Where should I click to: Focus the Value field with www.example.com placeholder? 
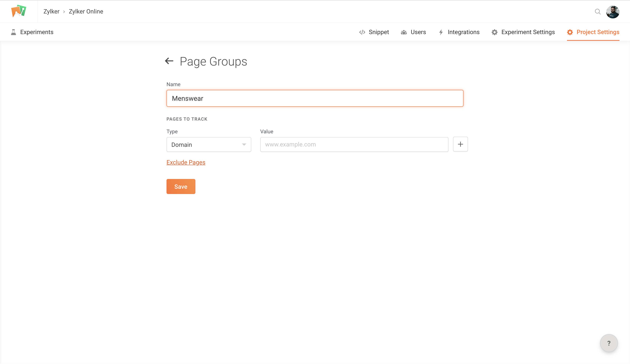(354, 145)
